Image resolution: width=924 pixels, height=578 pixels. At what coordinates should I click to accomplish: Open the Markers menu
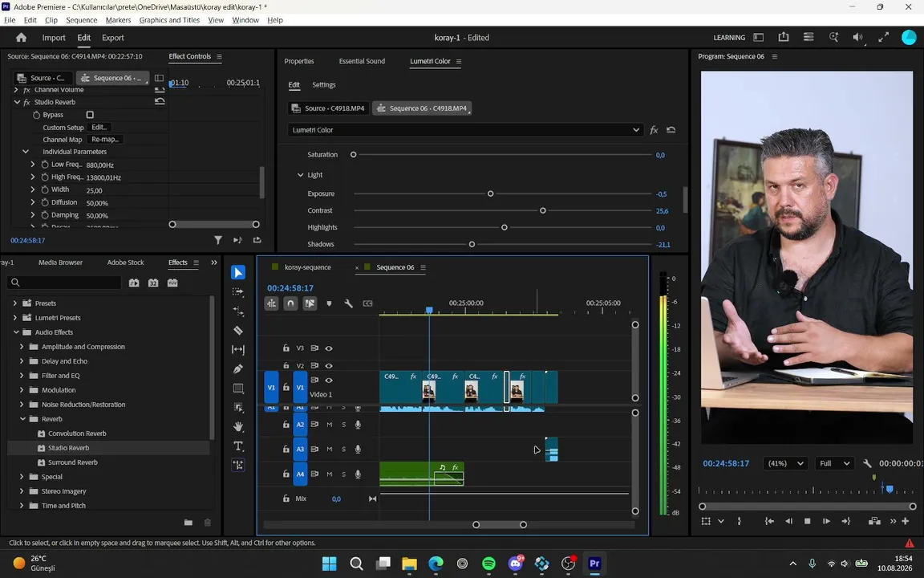pos(118,20)
